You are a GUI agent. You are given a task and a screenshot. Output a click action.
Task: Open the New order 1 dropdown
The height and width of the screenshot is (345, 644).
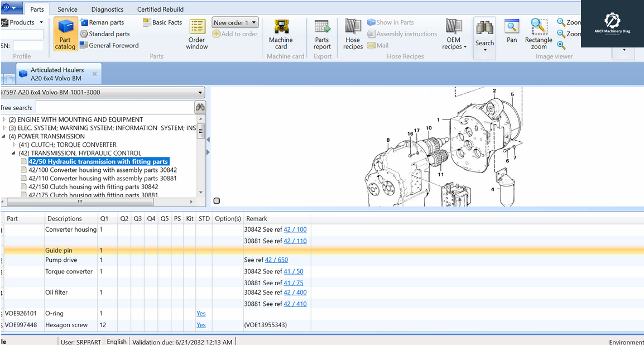(254, 23)
